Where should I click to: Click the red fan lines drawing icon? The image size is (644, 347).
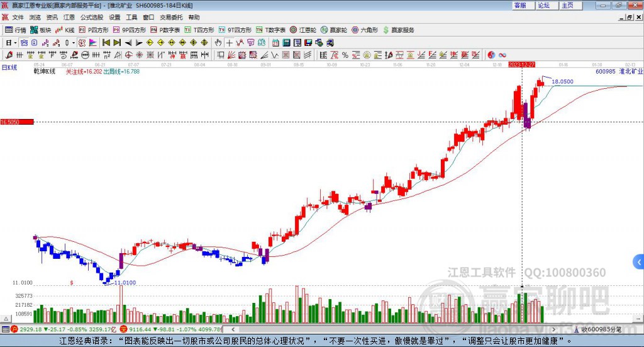pyautogui.click(x=231, y=55)
